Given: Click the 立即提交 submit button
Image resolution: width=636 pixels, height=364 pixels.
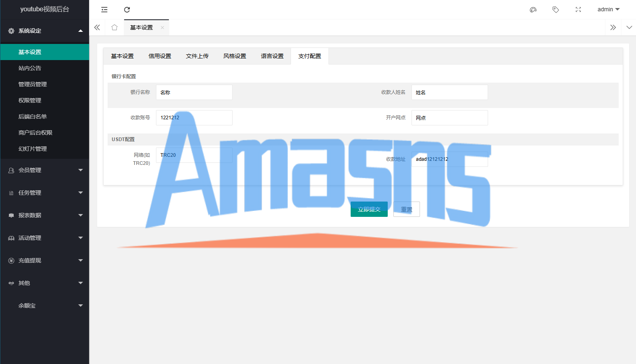Looking at the screenshot, I should tap(369, 209).
